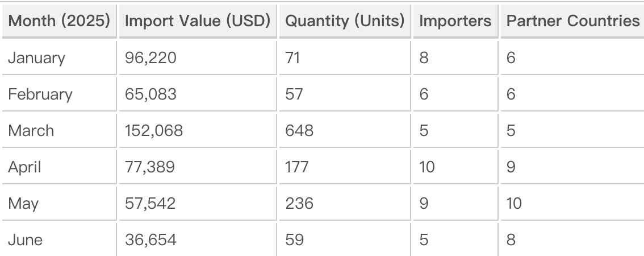Screen dimensions: 644x256
Task: Click the Importers column header
Action: click(x=455, y=21)
